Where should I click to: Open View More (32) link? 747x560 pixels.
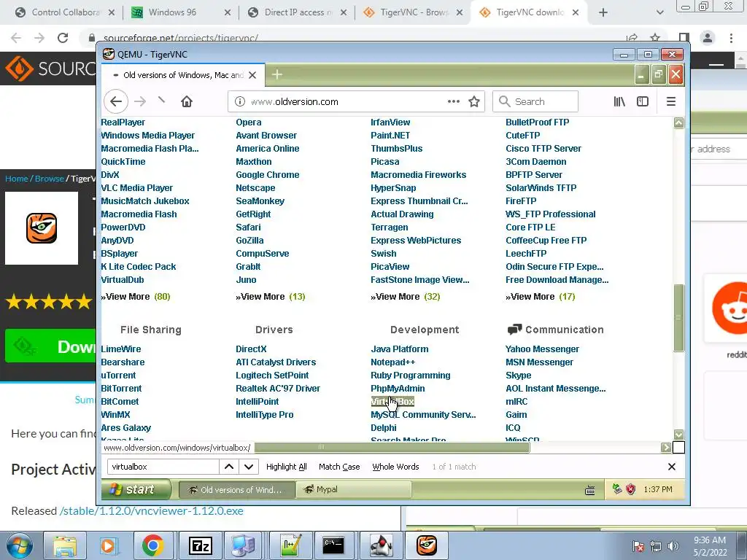coord(405,297)
